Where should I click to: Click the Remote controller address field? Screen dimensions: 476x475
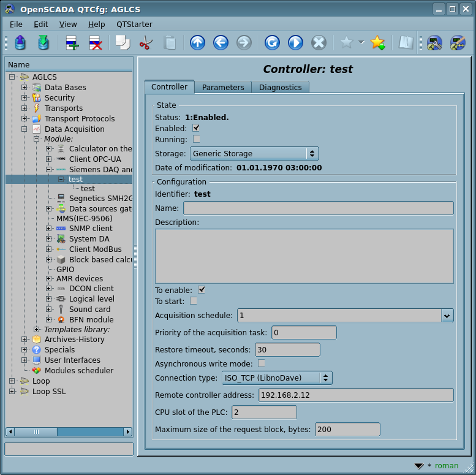point(356,395)
